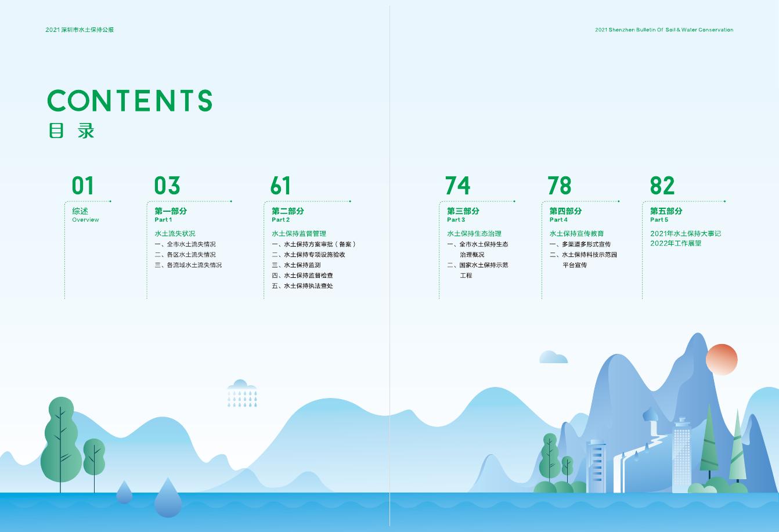This screenshot has width=779, height=532.
Task: Click the Overview label
Action: (x=85, y=220)
